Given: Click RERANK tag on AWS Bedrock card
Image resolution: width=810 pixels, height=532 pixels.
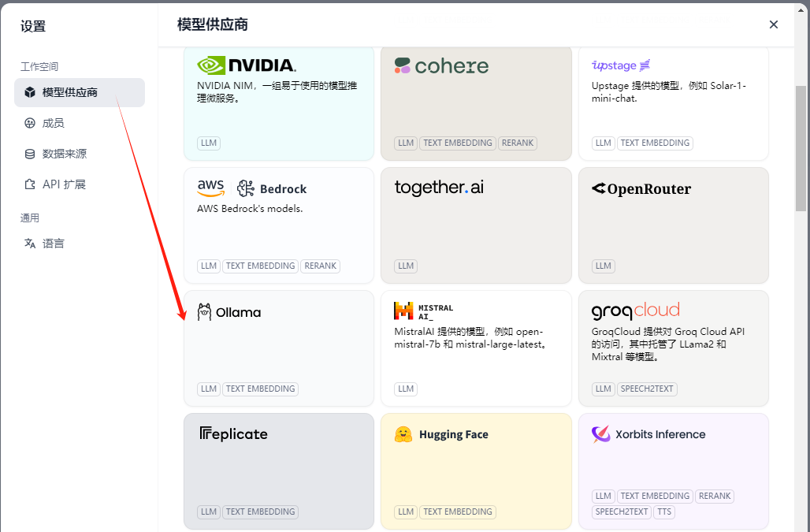Looking at the screenshot, I should [320, 266].
